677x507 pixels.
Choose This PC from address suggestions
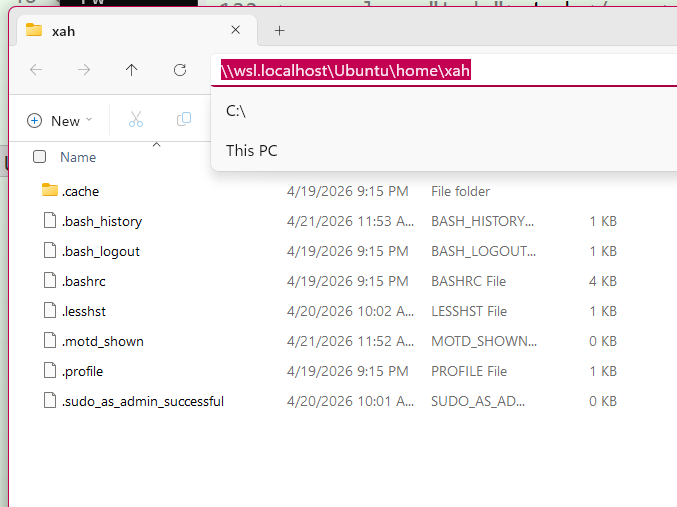252,150
